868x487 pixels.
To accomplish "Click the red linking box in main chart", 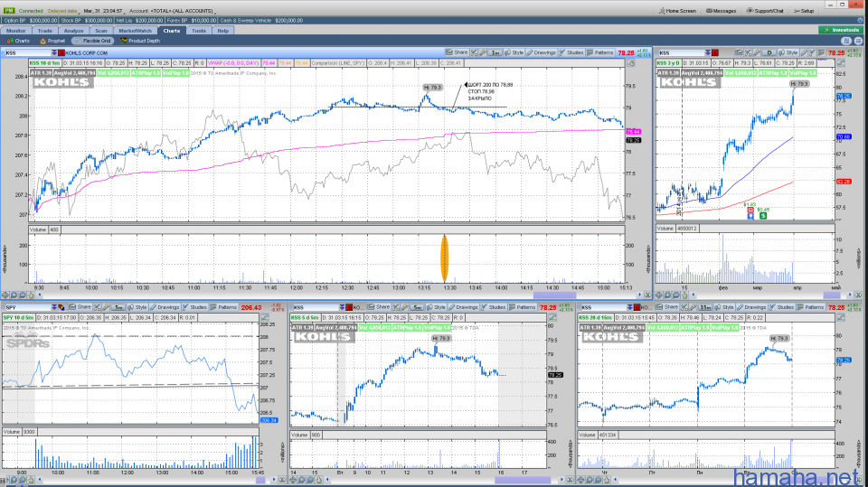I will (x=61, y=52).
